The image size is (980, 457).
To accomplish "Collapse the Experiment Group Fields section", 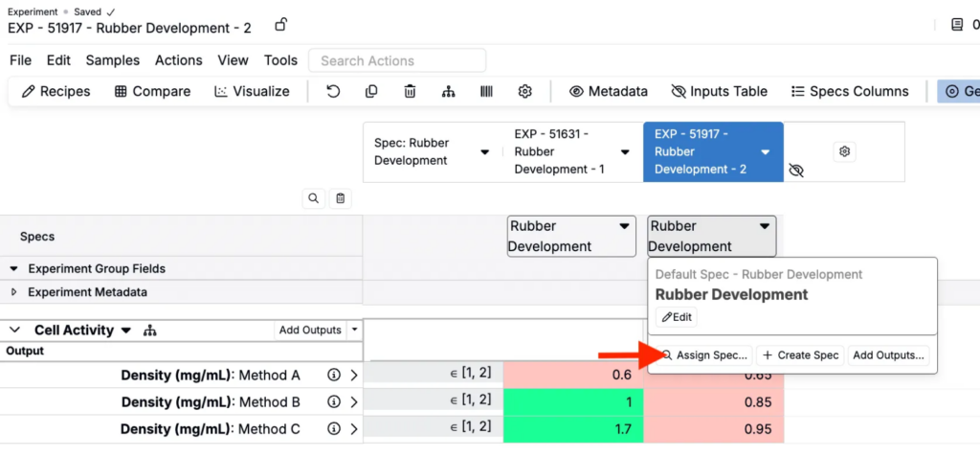I will pyautogui.click(x=14, y=269).
